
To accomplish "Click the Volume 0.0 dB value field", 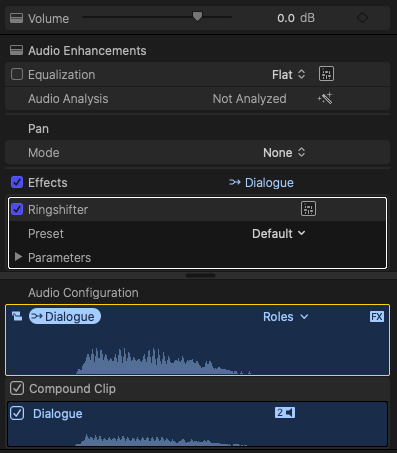I will click(296, 18).
